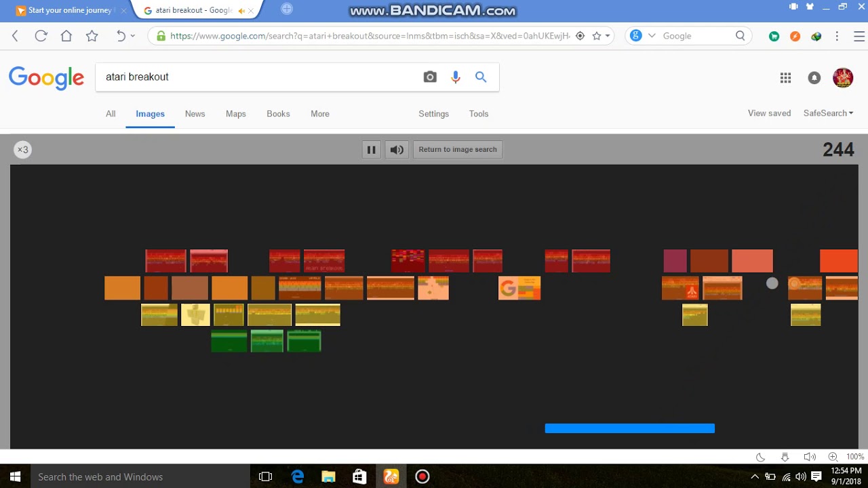
Task: Open Microsoft Edge from taskbar
Action: pos(297,476)
